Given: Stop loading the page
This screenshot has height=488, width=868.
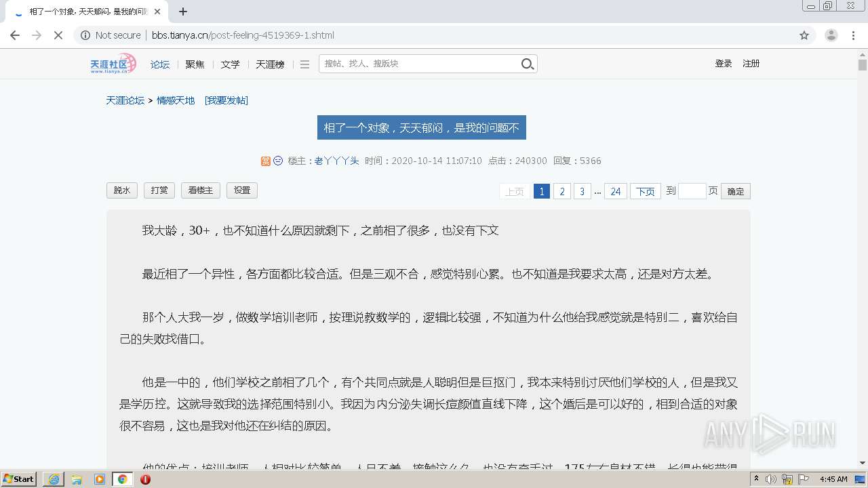Looking at the screenshot, I should coord(58,35).
